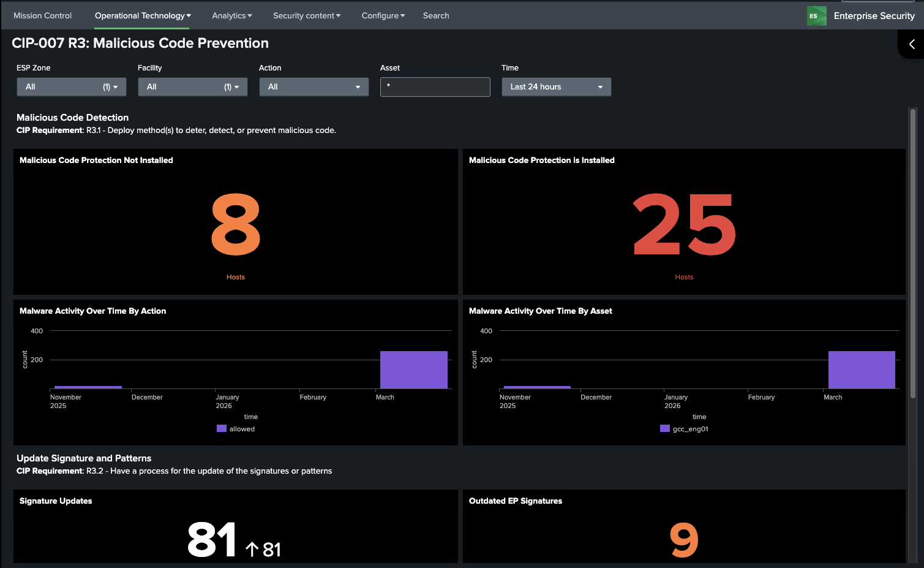924x568 pixels.
Task: Change the Last 24 hours time range
Action: tap(556, 87)
